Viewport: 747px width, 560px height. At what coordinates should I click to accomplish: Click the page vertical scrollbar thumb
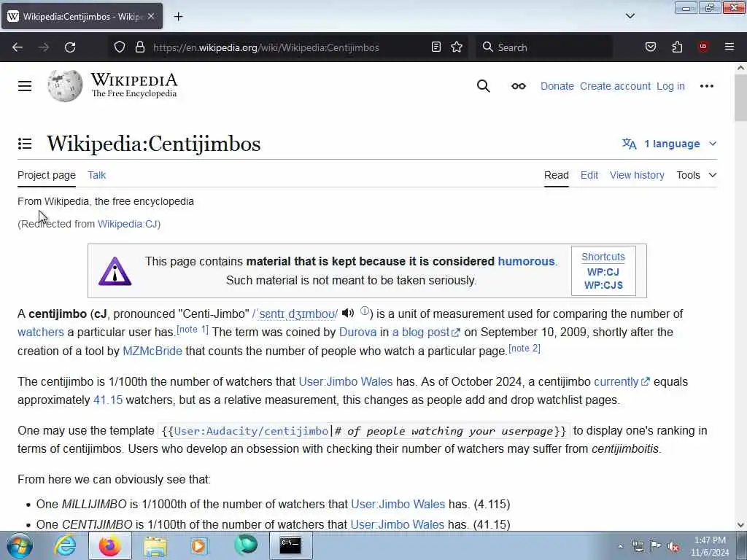pyautogui.click(x=740, y=98)
